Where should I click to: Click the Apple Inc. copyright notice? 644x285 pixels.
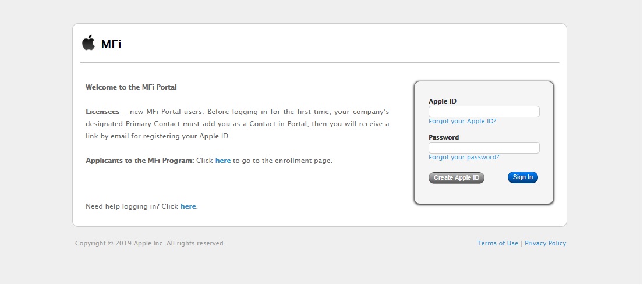pos(150,244)
